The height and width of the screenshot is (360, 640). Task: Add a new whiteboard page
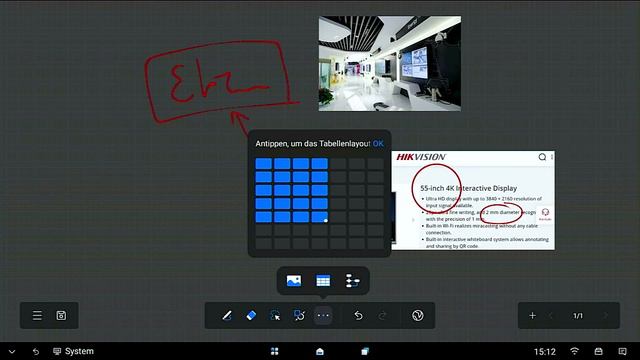(x=532, y=316)
